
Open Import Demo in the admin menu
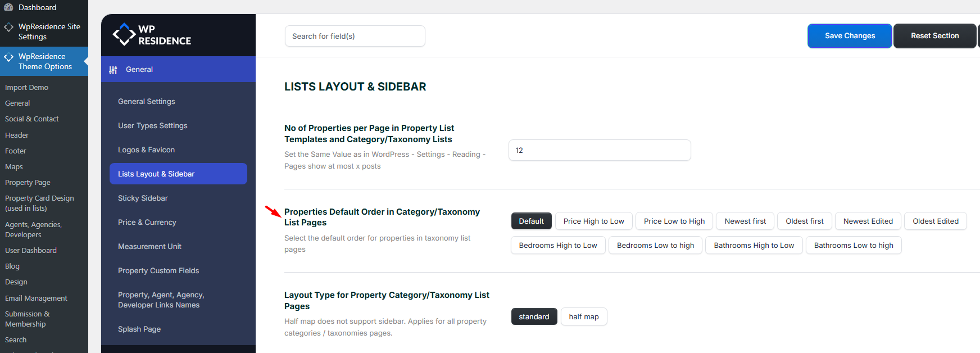(26, 87)
